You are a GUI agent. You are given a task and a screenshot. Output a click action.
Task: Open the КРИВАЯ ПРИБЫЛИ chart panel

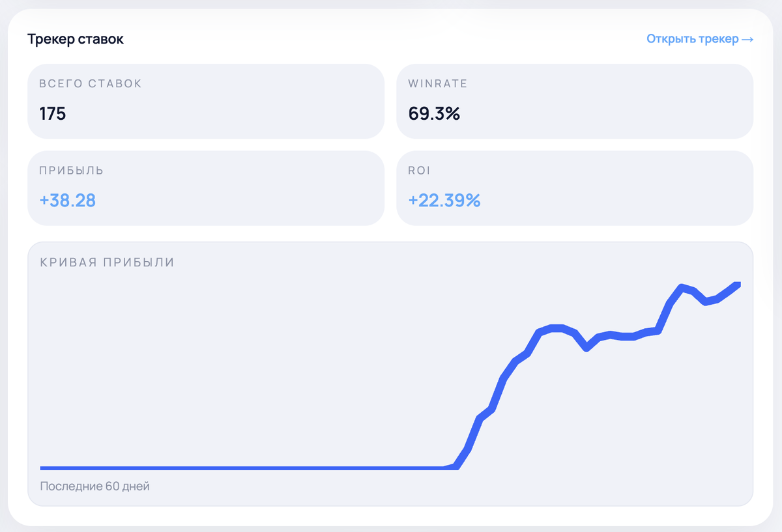point(391,371)
